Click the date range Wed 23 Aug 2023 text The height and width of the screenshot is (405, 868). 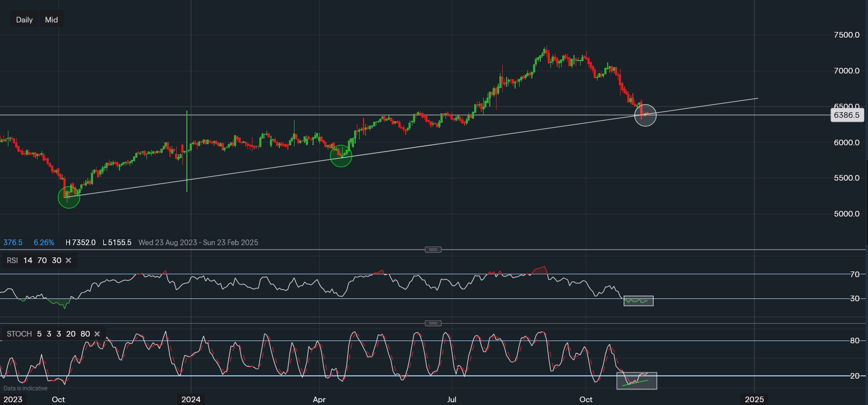click(x=167, y=242)
